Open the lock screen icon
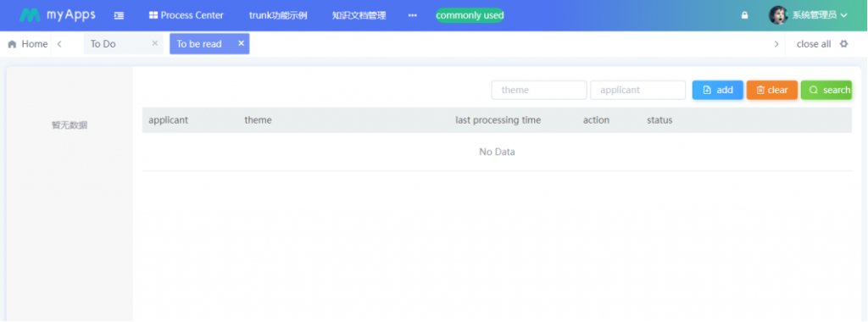This screenshot has width=868, height=322. coord(744,15)
